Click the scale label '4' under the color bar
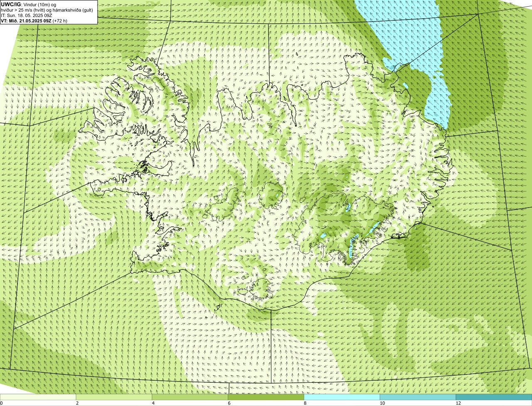The image size is (532, 406). [153, 403]
